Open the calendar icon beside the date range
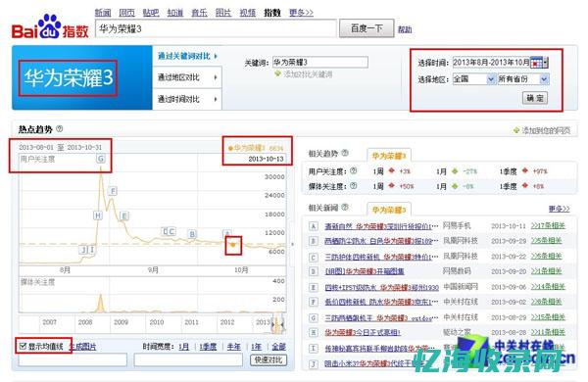Screen dimensions: 588x382 (536, 63)
